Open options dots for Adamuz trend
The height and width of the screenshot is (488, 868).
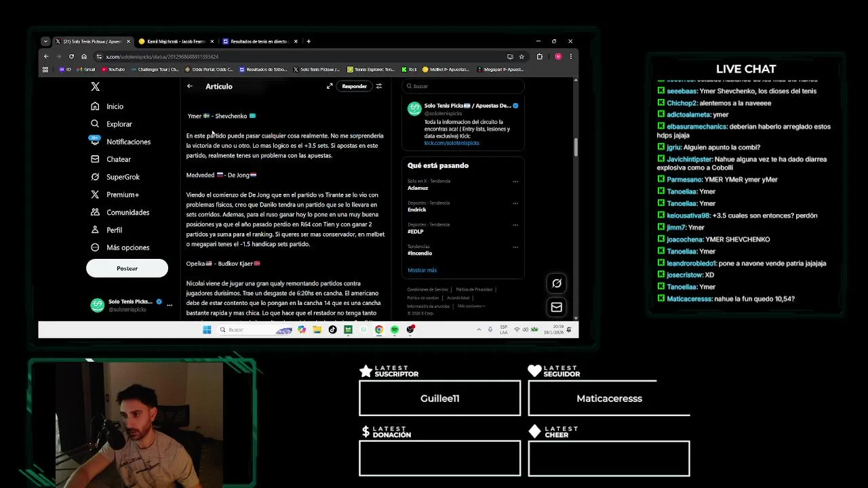click(515, 182)
